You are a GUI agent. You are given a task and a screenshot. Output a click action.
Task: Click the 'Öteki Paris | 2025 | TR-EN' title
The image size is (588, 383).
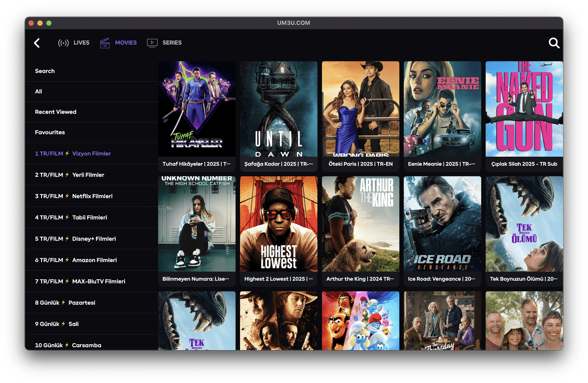point(361,164)
